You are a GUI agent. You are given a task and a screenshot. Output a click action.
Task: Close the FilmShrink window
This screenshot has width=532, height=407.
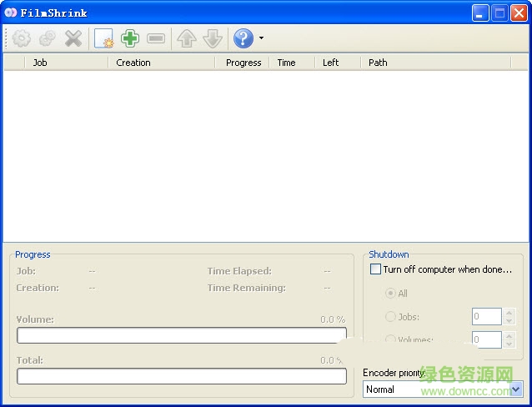pos(519,13)
